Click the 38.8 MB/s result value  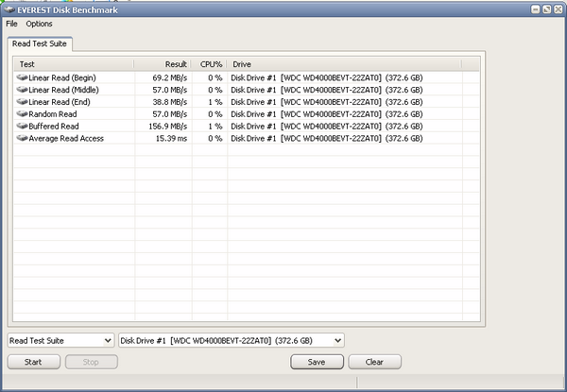click(169, 102)
